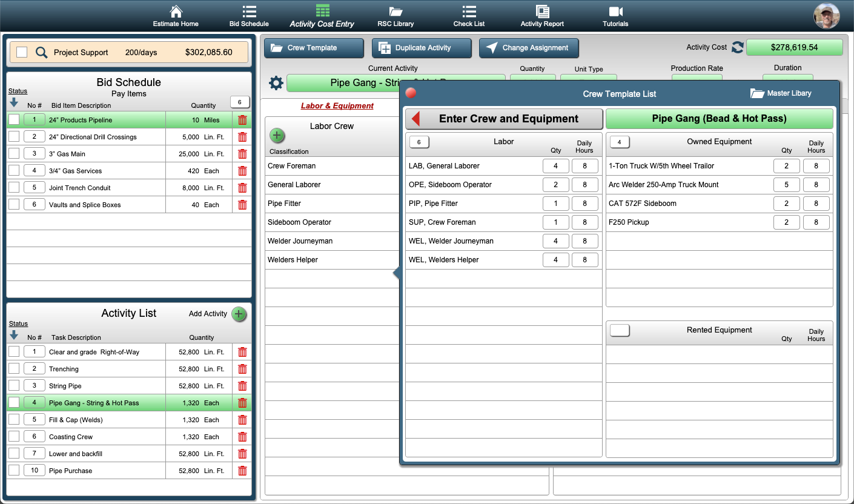Click the Duplicate Activity button
Image resolution: width=854 pixels, height=504 pixels.
point(422,48)
